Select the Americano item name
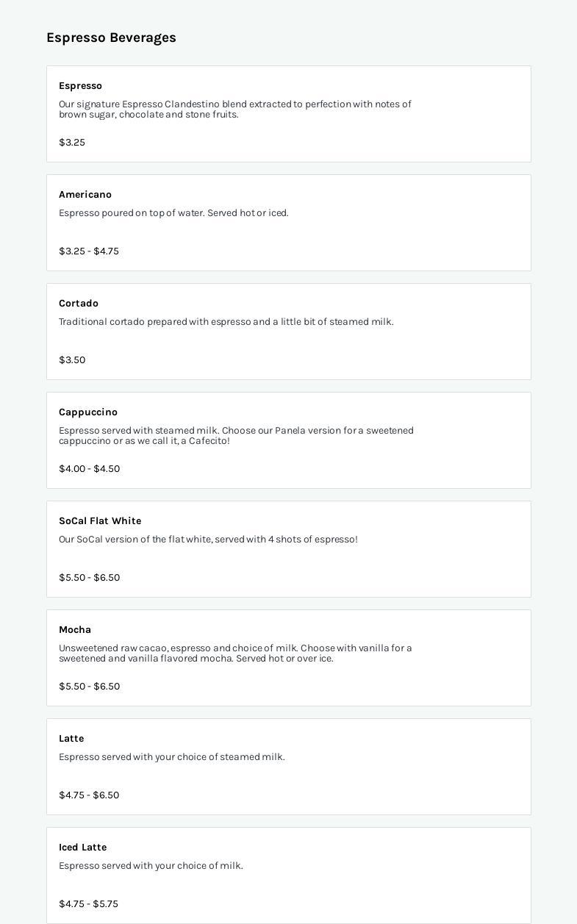The width and height of the screenshot is (577, 924). [x=85, y=195]
